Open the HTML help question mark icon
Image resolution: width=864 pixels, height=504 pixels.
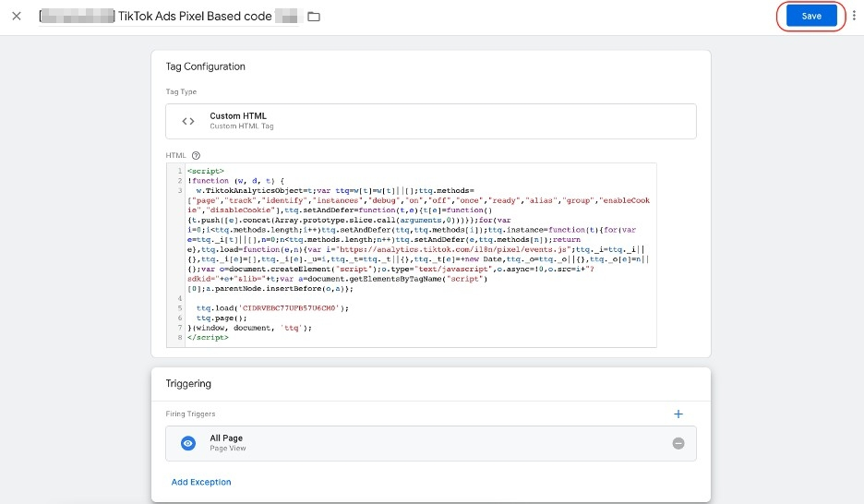tap(196, 155)
